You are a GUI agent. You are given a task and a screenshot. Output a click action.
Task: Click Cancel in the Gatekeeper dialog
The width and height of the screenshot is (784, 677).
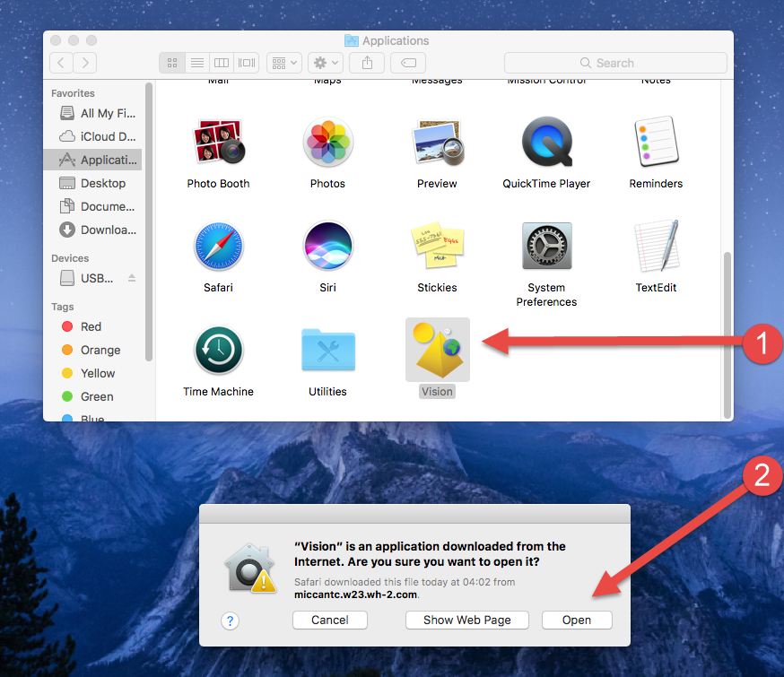pos(330,620)
